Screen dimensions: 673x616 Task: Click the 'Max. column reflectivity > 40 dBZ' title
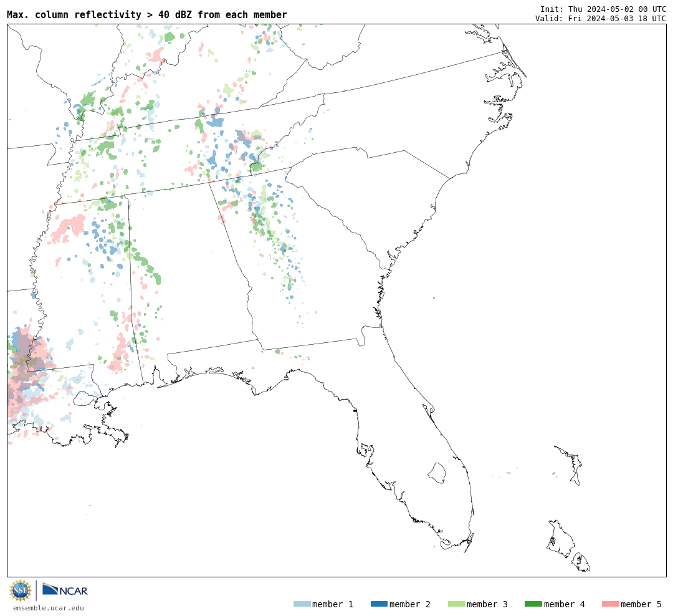pyautogui.click(x=147, y=14)
